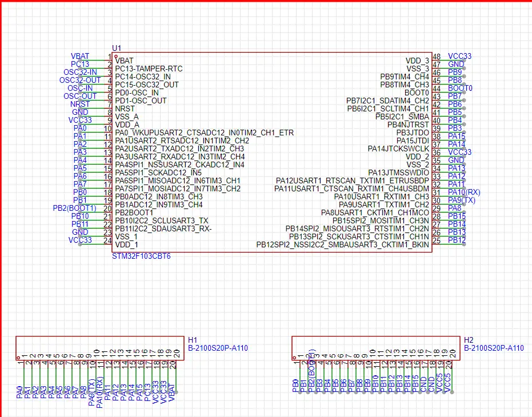Screen dimensions: 532x417
Task: Select the PB2(BOOT1) net label beside U1
Action: [x=74, y=209]
